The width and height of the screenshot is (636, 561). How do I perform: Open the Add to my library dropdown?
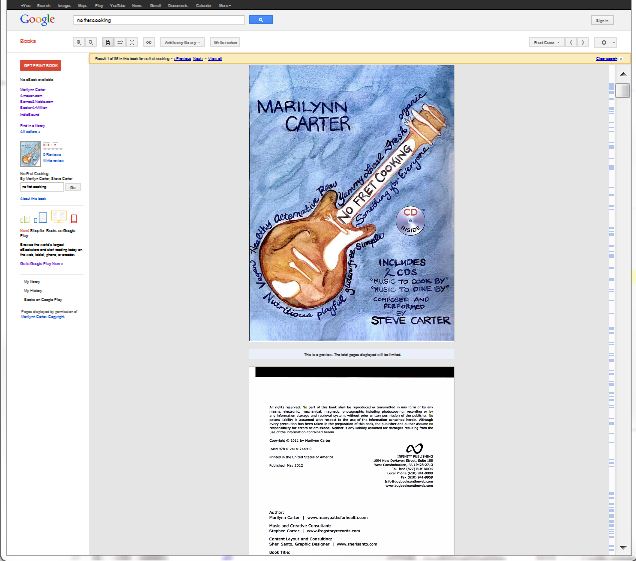tap(183, 43)
